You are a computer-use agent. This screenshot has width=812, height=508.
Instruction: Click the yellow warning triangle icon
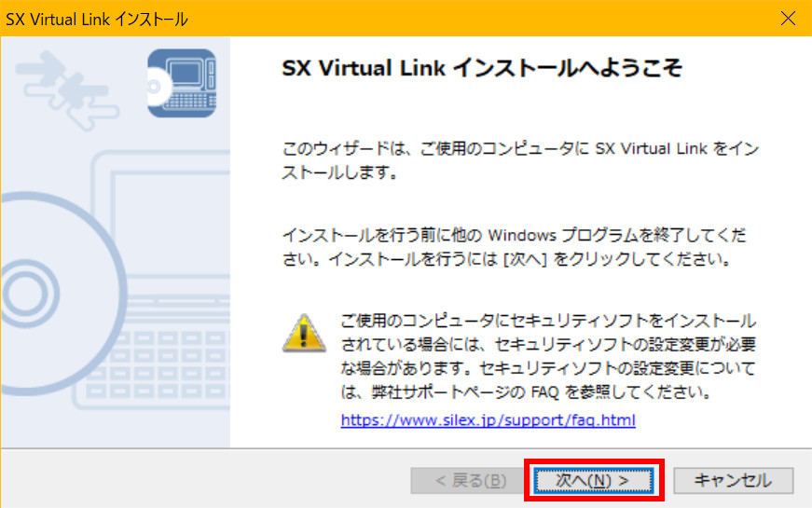304,334
